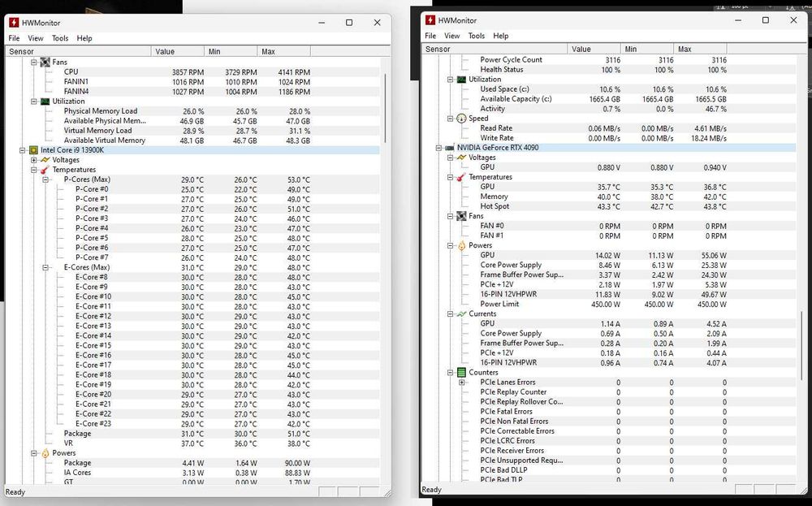Open the Tools menu in right HWMonitor window

click(x=477, y=36)
